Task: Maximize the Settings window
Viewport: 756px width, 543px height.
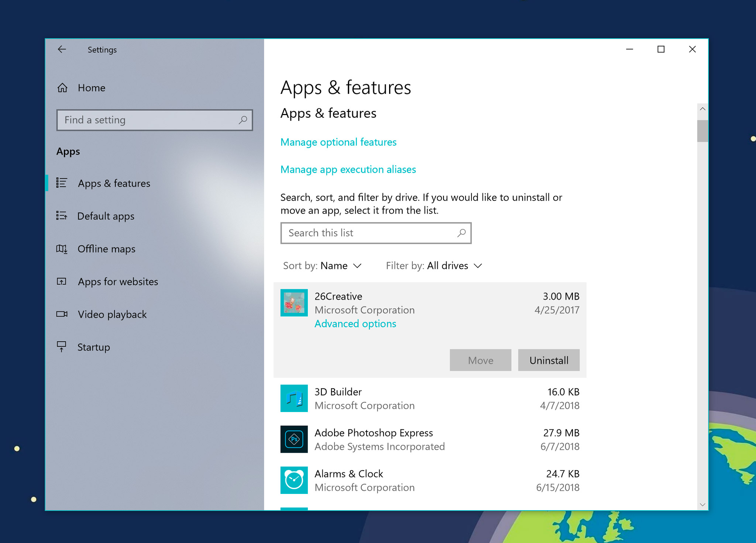Action: click(661, 49)
